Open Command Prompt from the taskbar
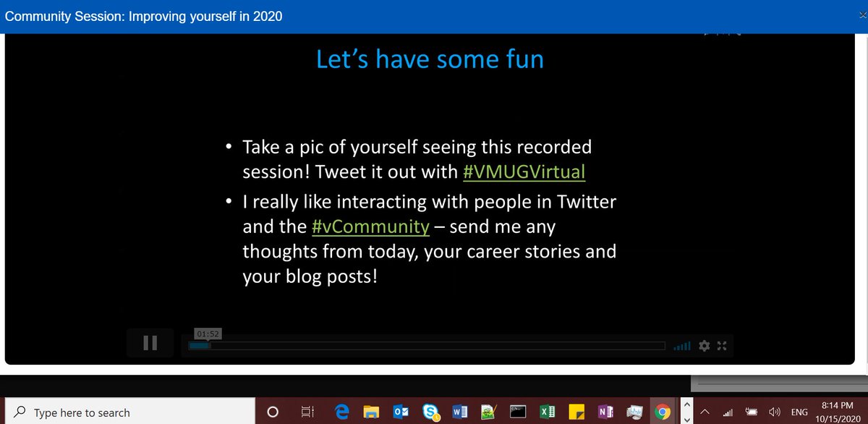The height and width of the screenshot is (424, 868). (x=518, y=412)
